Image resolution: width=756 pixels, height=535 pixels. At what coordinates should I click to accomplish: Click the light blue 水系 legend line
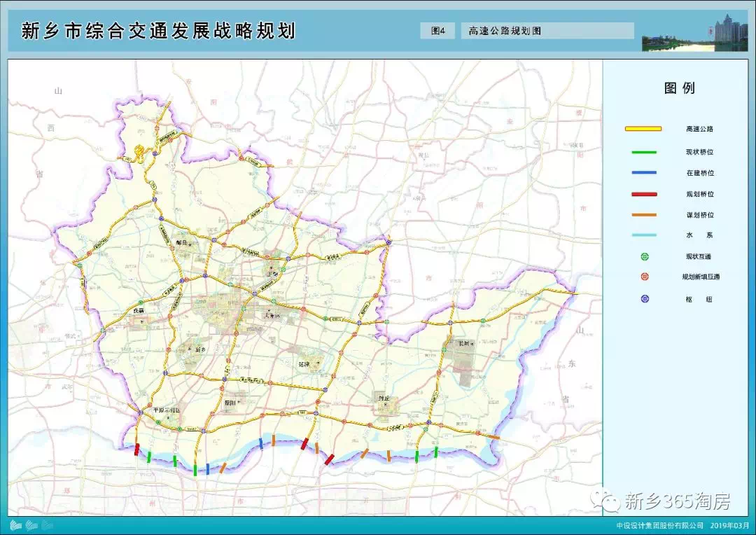[x=643, y=236]
